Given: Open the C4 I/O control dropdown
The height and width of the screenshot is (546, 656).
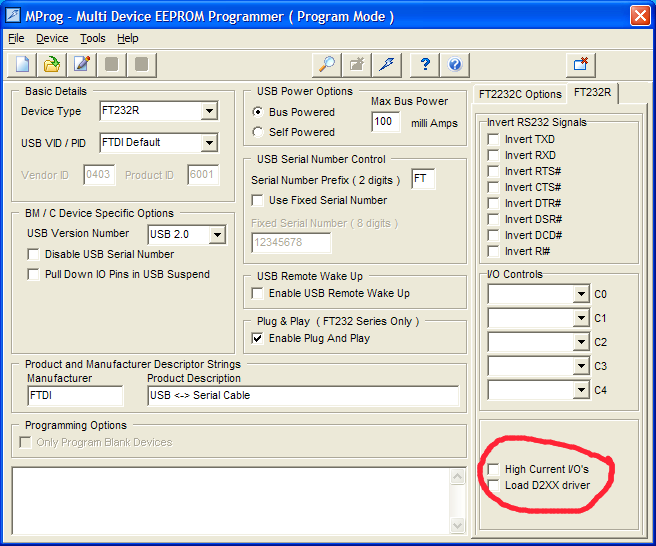Looking at the screenshot, I should coord(581,390).
